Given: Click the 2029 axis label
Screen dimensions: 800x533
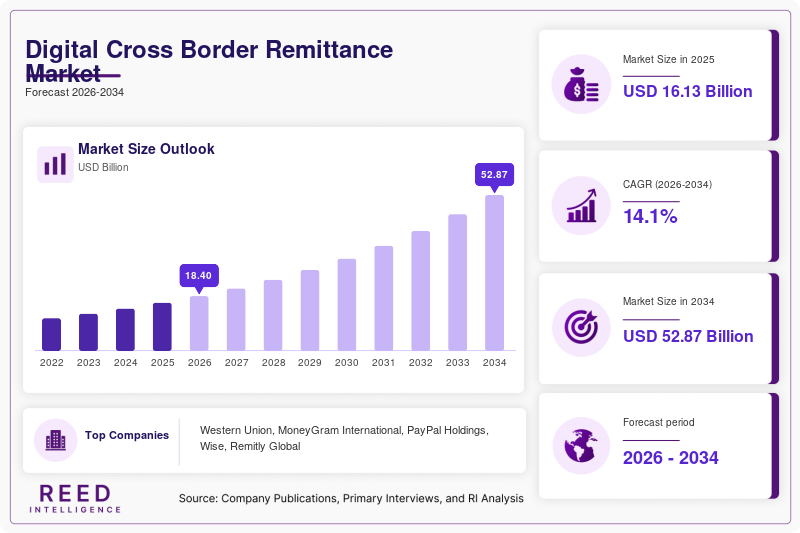Looking at the screenshot, I should [x=310, y=363].
